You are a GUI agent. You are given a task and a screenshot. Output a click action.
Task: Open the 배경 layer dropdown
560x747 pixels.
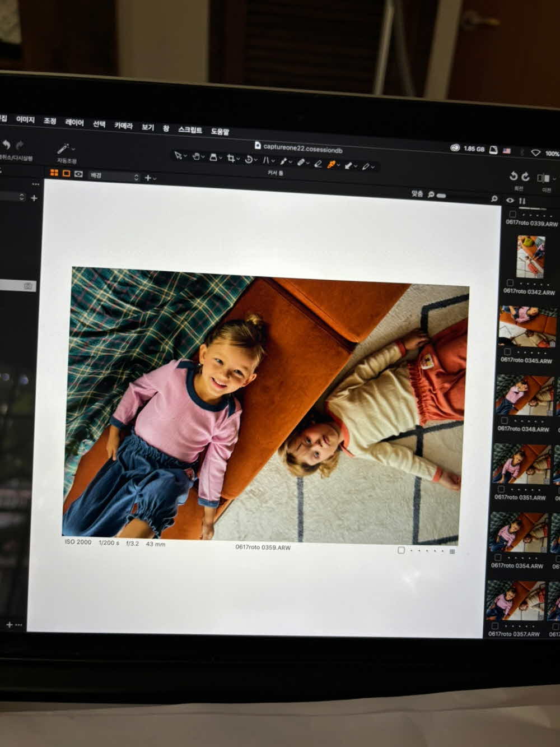pyautogui.click(x=114, y=176)
